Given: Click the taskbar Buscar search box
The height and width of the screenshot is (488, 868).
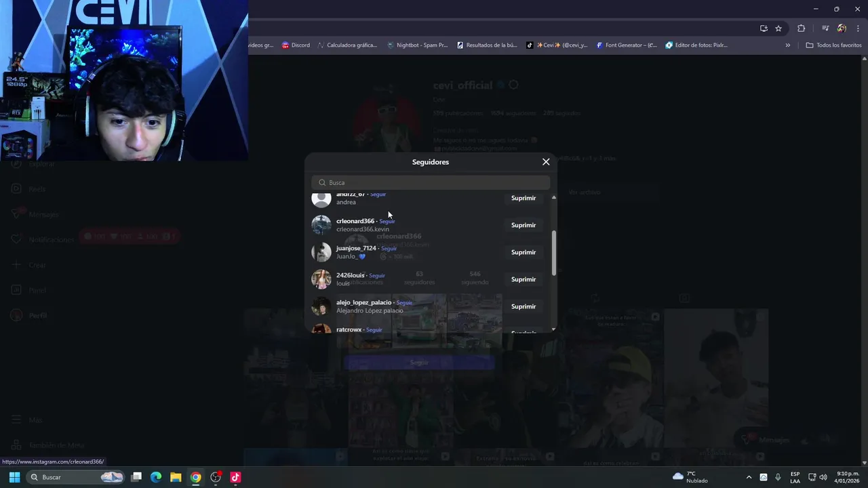Looking at the screenshot, I should (76, 477).
